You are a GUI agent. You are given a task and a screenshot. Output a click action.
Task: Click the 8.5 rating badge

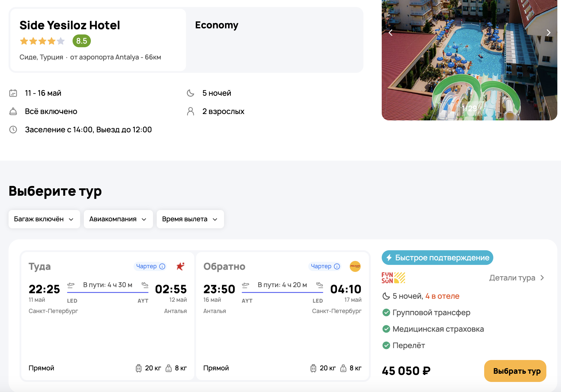82,41
